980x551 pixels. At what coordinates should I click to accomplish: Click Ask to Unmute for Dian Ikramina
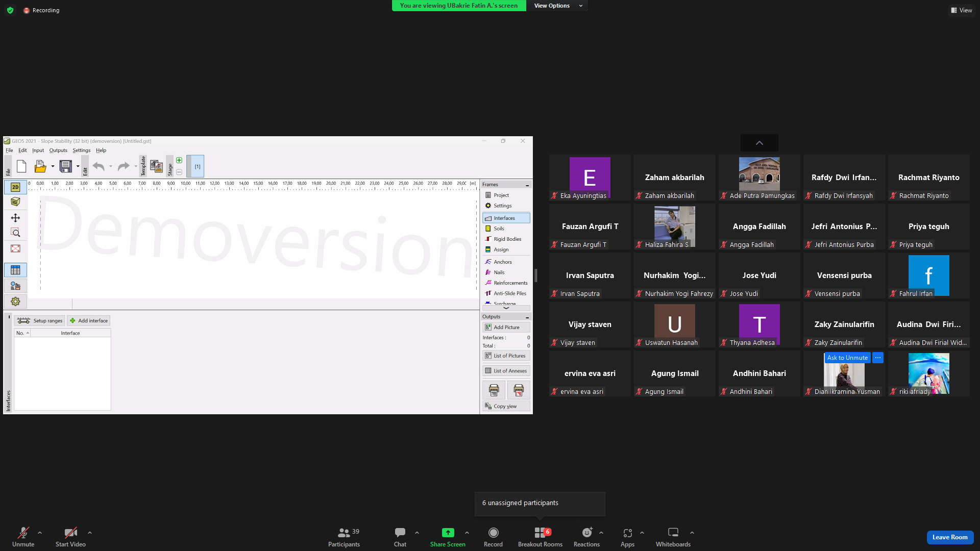pos(847,358)
